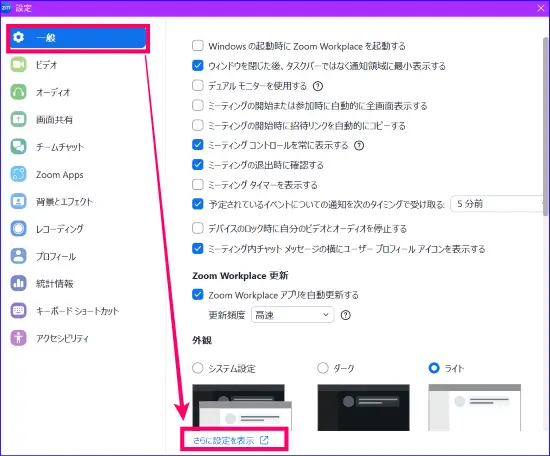Check 招待リンクを自動的にコピーする option

click(198, 125)
